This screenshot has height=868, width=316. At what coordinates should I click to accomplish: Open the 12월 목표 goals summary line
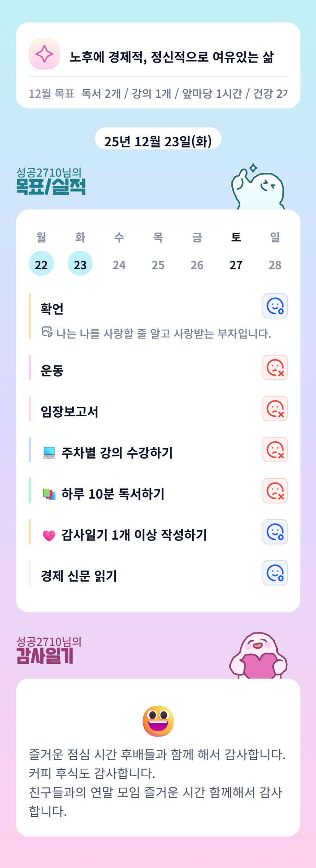pos(158,94)
